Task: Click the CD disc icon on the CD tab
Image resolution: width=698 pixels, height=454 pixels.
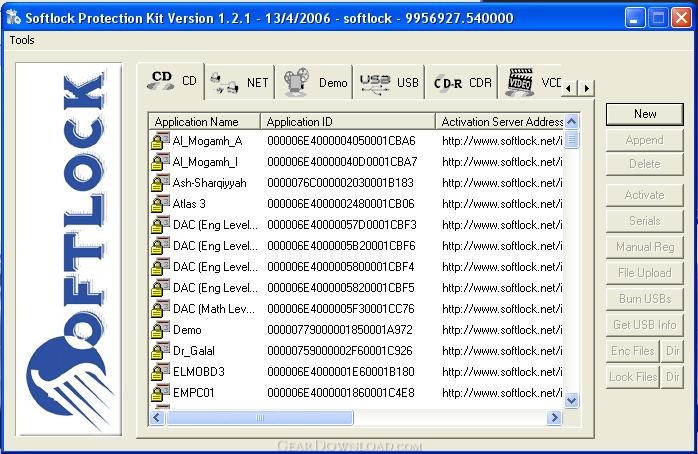Action: click(161, 80)
